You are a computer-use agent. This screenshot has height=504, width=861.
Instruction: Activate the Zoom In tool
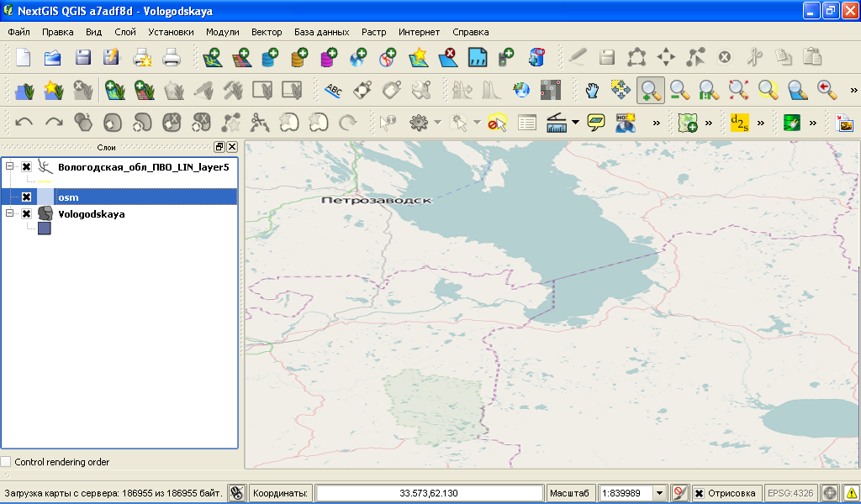click(x=648, y=89)
